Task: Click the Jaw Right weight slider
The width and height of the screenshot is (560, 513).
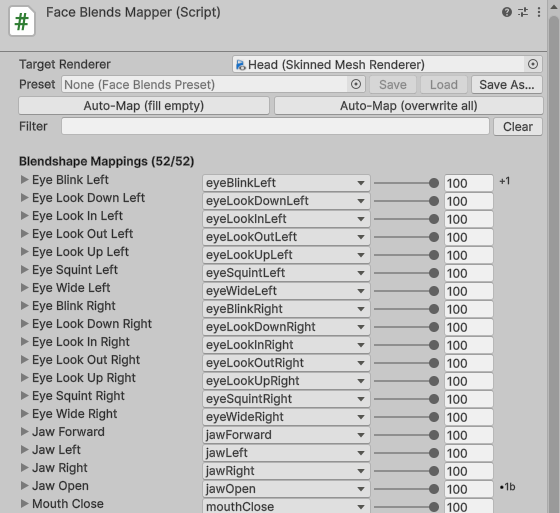Action: click(406, 471)
